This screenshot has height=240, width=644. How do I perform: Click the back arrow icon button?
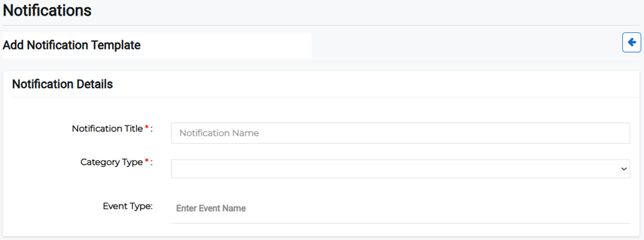(x=632, y=42)
